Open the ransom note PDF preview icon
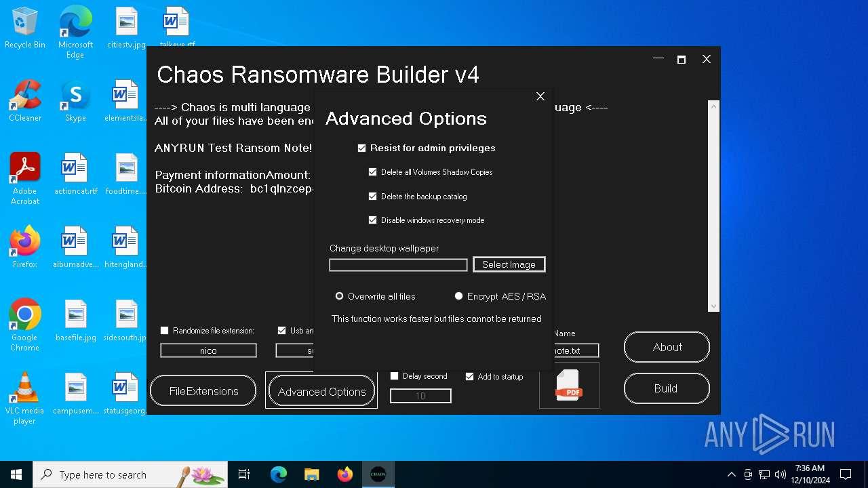Screen dimensions: 868x488 coord(568,385)
